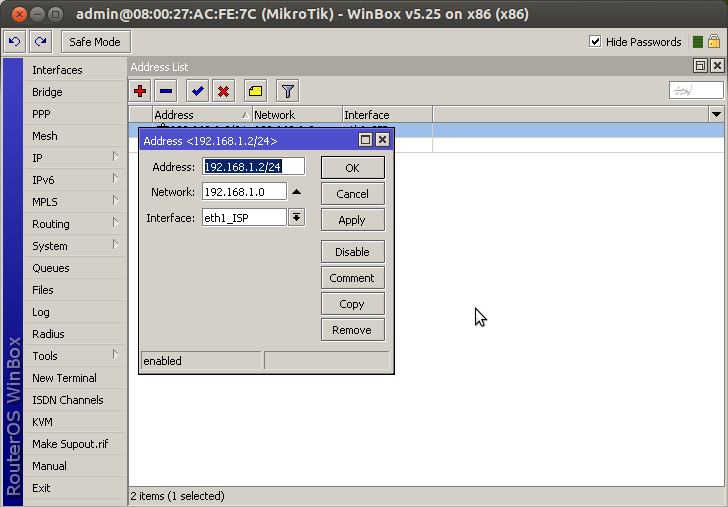
Task: Click the yellow padlock icon
Action: click(x=714, y=41)
